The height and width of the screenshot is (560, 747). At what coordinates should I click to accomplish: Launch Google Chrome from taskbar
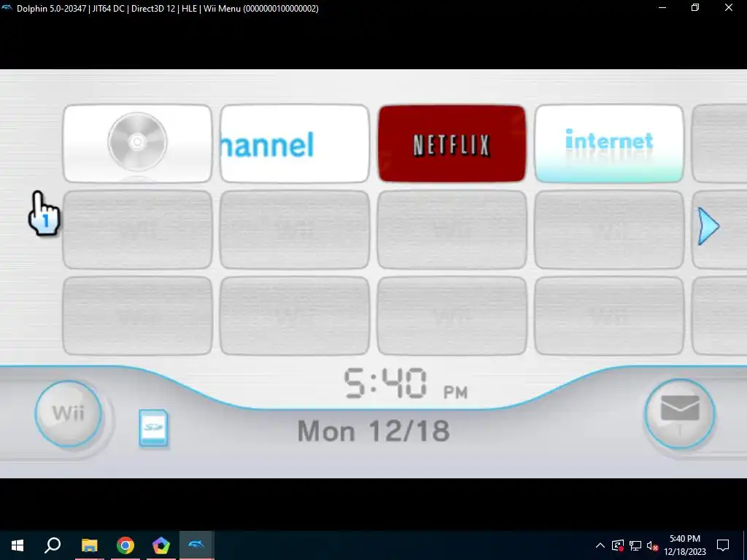(125, 545)
